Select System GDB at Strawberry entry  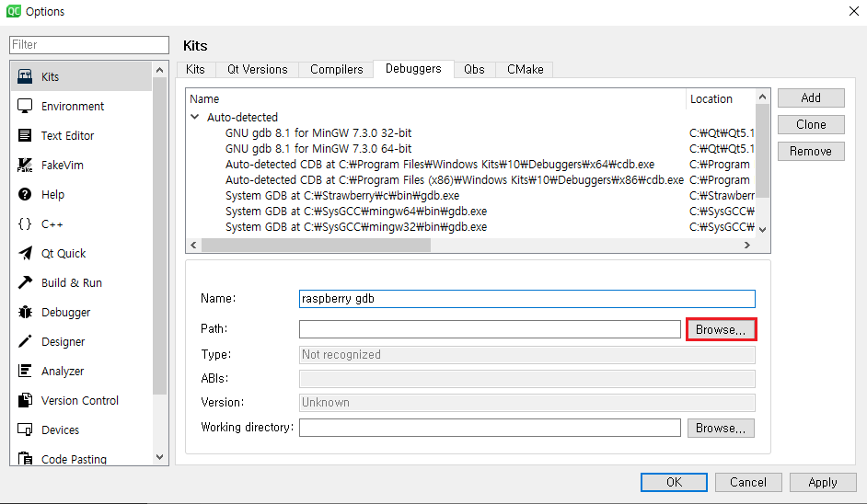pos(342,195)
